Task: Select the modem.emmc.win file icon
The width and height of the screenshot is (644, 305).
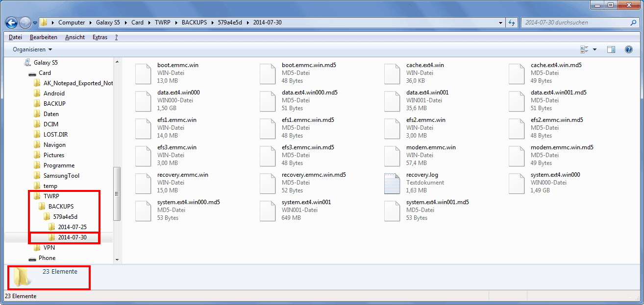Action: coord(392,155)
